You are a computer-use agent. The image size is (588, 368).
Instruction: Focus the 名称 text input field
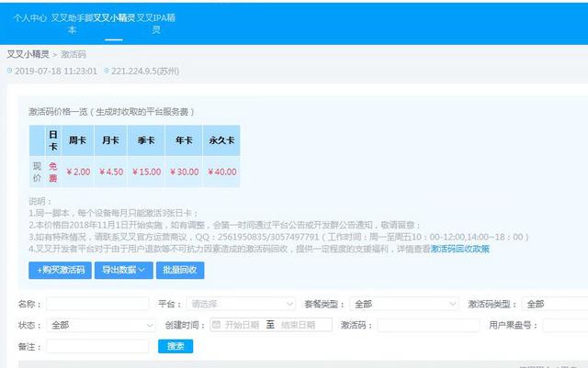point(97,304)
